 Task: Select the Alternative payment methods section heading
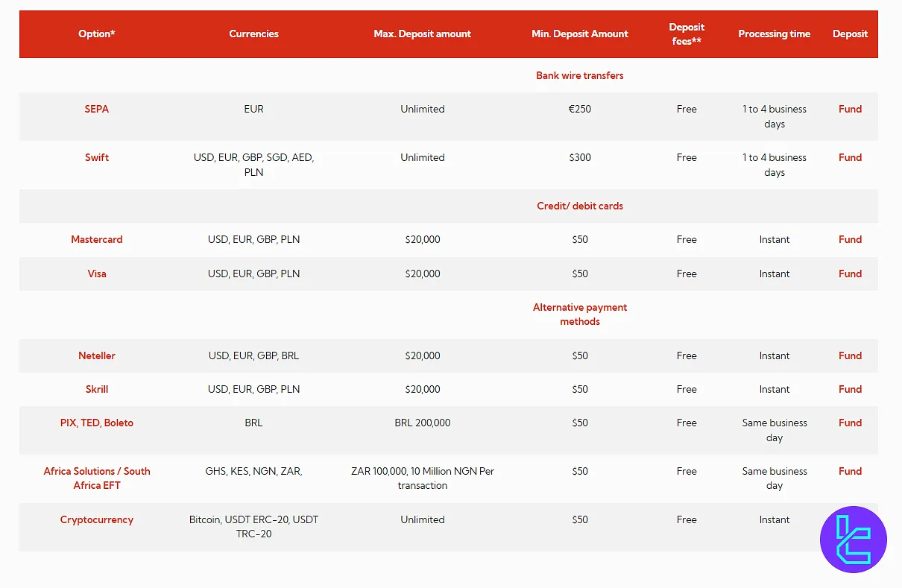pos(580,314)
